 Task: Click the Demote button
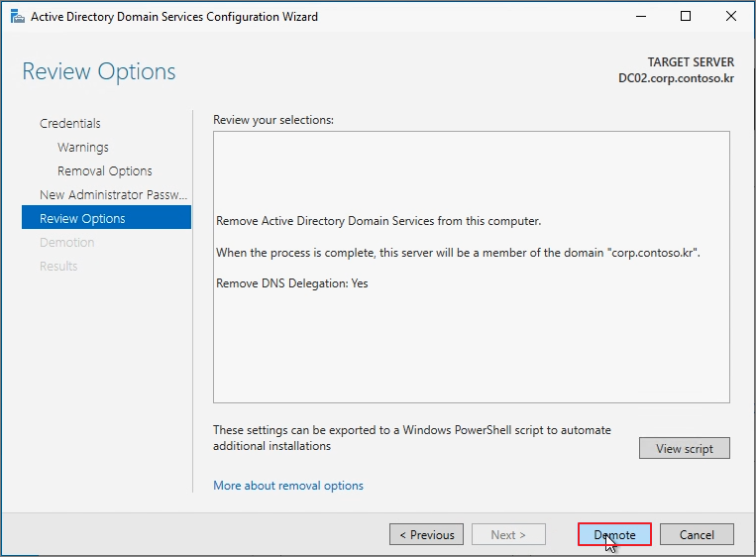pos(614,534)
